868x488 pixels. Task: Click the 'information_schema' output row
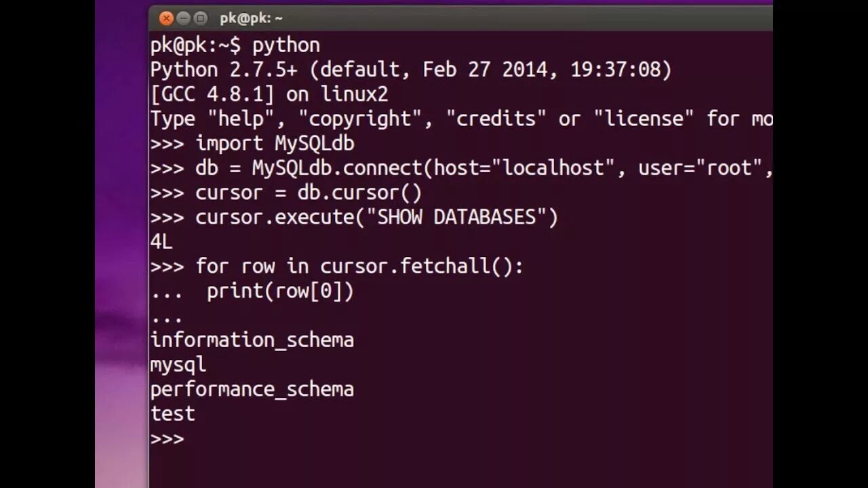[252, 340]
